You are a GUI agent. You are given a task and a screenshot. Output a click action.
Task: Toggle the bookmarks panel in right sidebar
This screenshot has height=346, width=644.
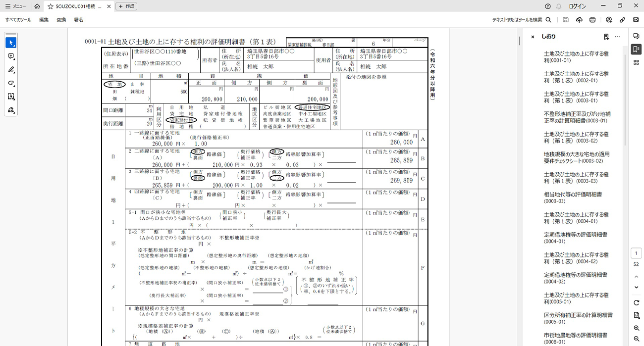click(636, 49)
